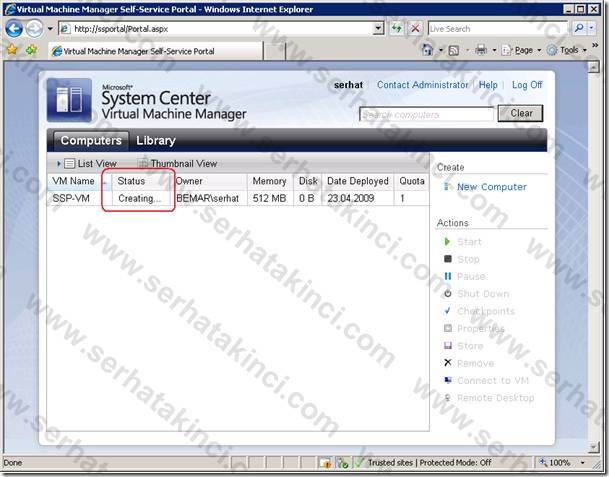Sort by the Memory column header
The height and width of the screenshot is (477, 609).
point(269,181)
